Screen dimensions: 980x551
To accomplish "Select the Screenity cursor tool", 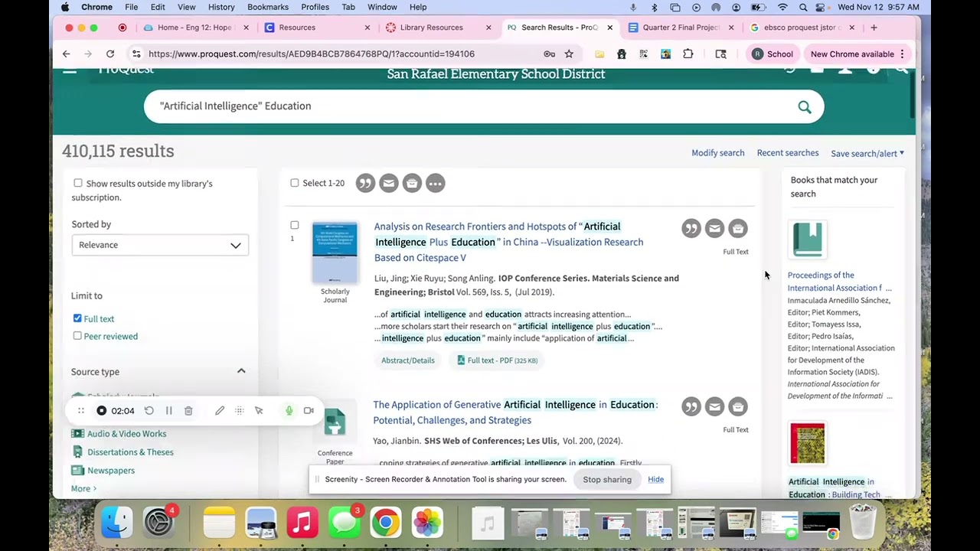I will coord(259,411).
